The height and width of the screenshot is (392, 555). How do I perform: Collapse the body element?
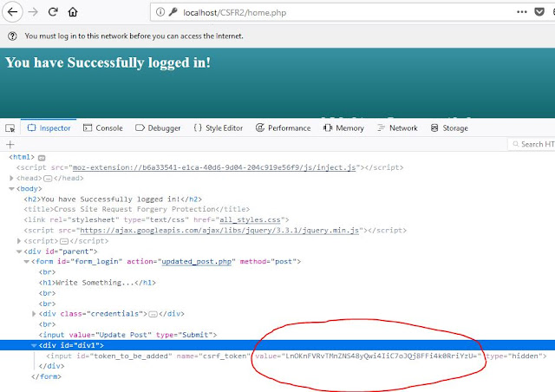click(x=11, y=189)
